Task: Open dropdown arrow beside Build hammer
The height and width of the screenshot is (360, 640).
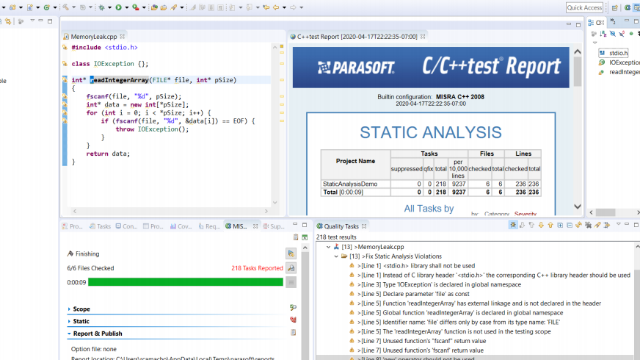Action: tap(74, 7)
